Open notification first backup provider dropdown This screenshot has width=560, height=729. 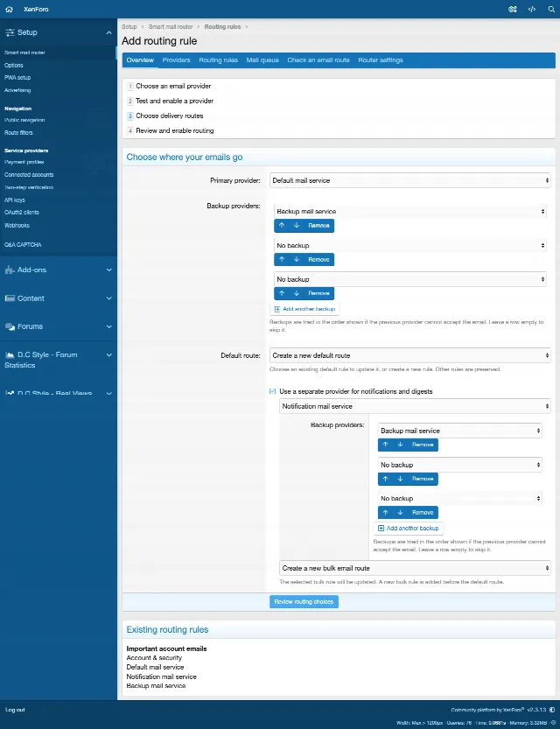click(460, 431)
